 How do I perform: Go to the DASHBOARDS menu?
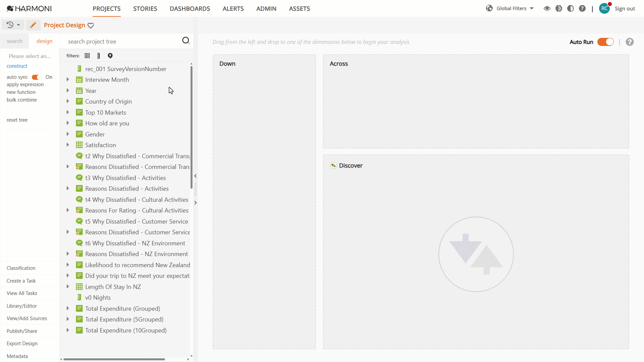click(x=190, y=9)
